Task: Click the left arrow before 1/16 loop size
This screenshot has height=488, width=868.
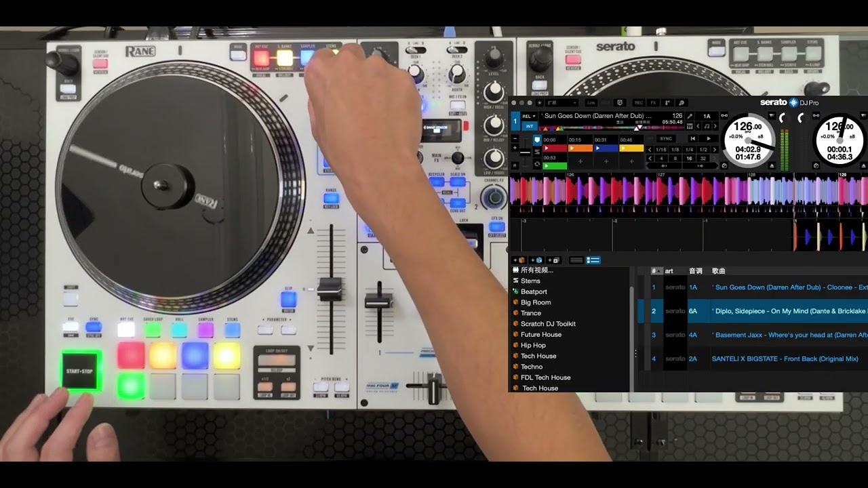Action: pos(650,150)
